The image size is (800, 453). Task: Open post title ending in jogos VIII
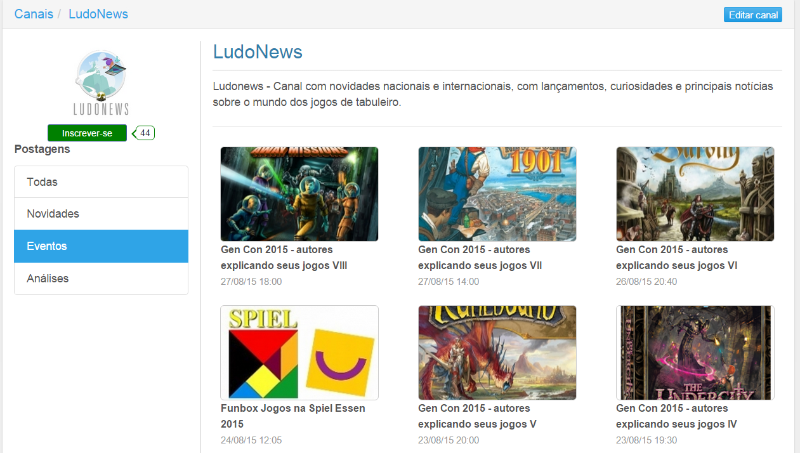click(284, 258)
